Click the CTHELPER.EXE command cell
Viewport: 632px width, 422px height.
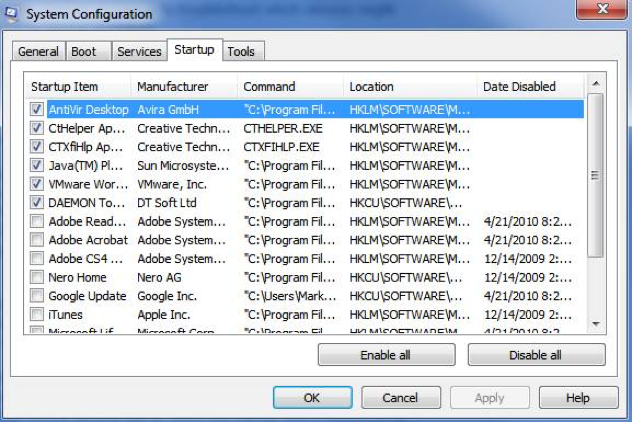coord(283,128)
